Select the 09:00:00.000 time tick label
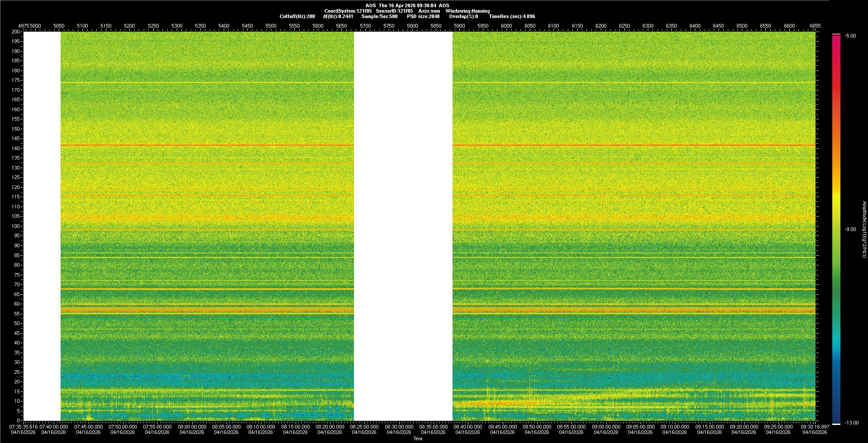Screen dimensions: 868x443 click(x=606, y=427)
